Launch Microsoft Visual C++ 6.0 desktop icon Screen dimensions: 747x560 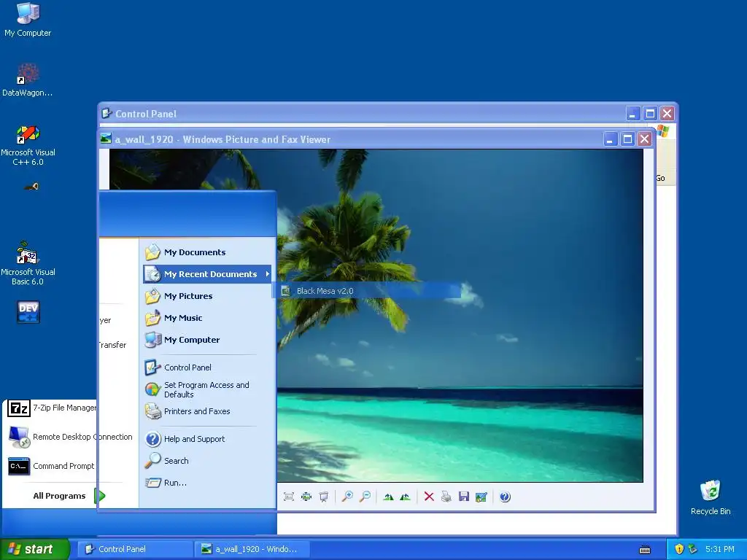tap(28, 145)
